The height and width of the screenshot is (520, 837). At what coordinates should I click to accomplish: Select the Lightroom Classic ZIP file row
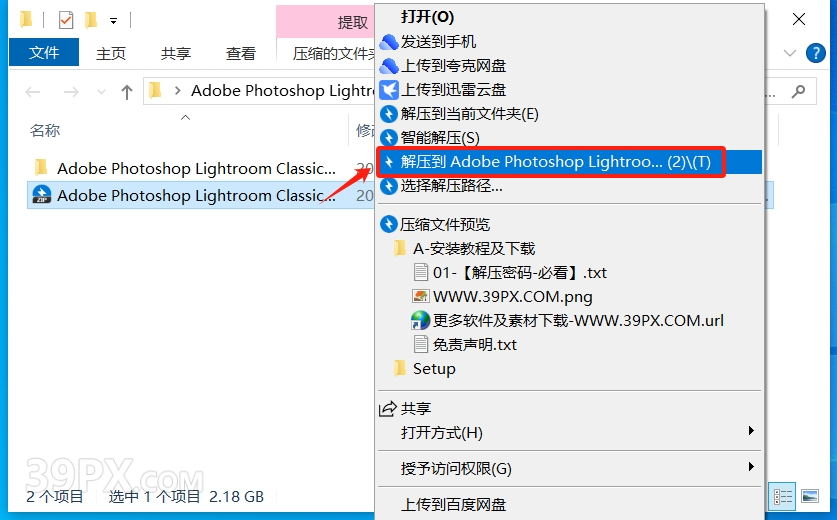click(201, 195)
